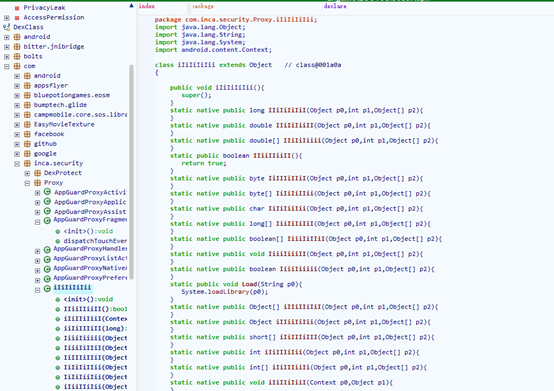
Task: Click the DexClass root node icon
Action: pos(7,27)
